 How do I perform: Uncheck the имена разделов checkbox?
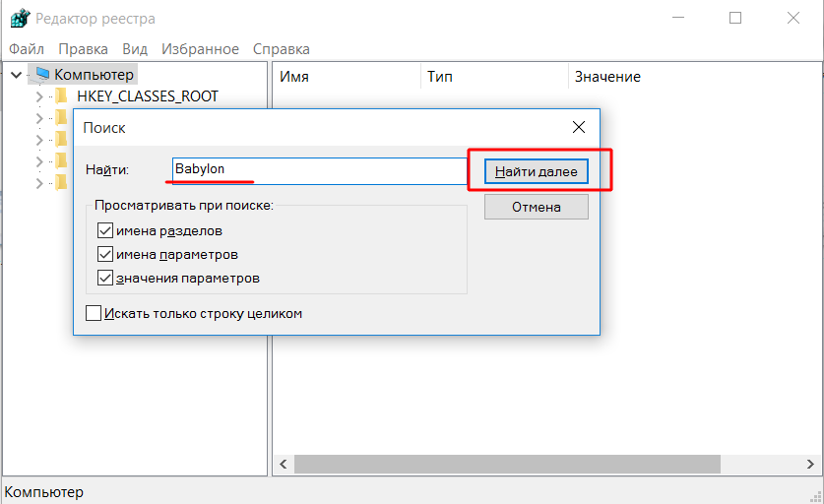(105, 230)
